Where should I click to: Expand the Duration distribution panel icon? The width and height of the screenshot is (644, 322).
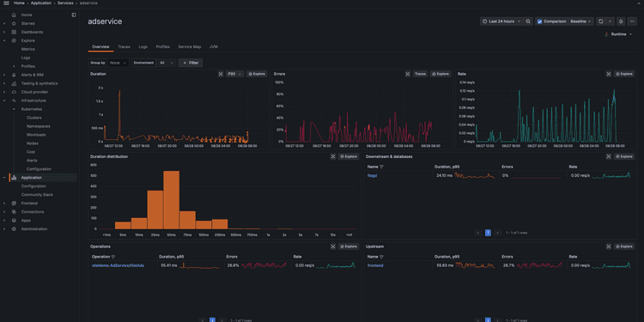pyautogui.click(x=332, y=156)
